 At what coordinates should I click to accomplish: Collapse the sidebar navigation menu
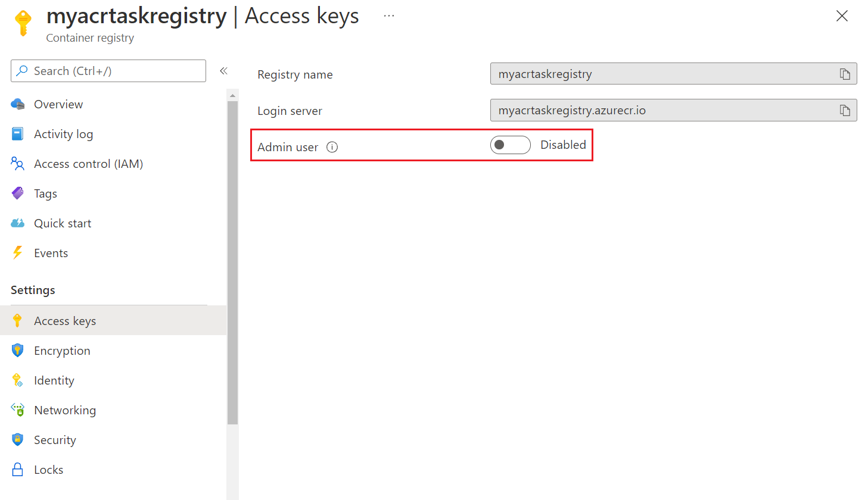(x=223, y=71)
